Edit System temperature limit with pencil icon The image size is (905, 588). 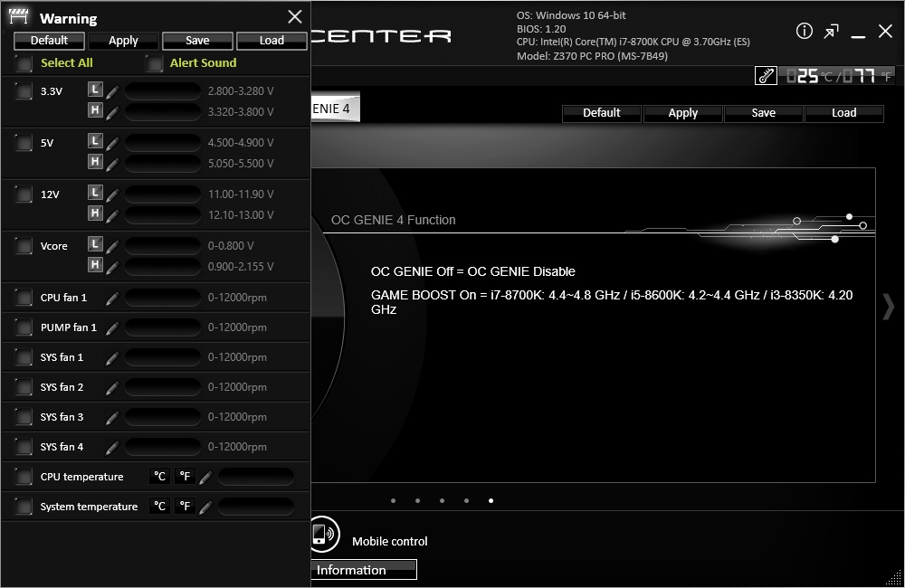pos(206,507)
